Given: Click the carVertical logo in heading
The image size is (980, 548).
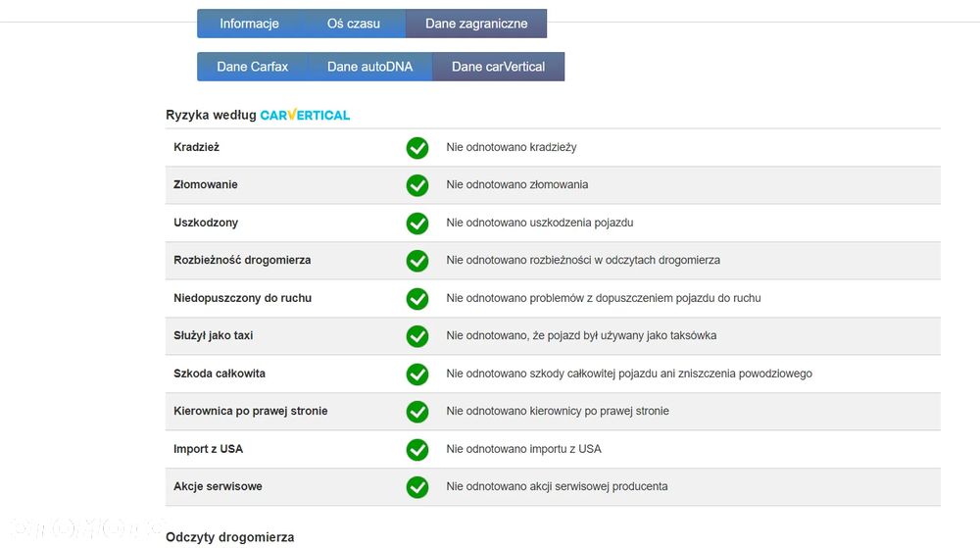Looking at the screenshot, I should point(305,115).
